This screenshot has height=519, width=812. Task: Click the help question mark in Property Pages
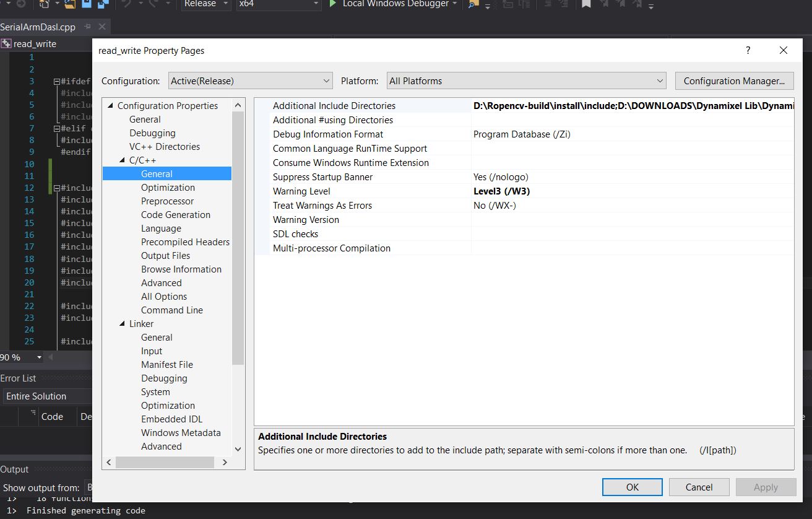(x=748, y=50)
